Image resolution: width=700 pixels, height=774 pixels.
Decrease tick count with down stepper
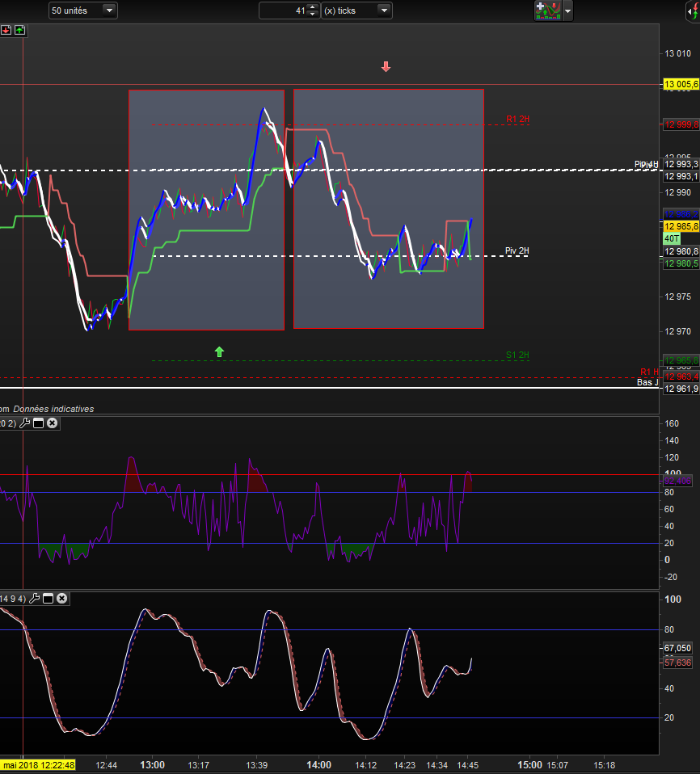[314, 15]
